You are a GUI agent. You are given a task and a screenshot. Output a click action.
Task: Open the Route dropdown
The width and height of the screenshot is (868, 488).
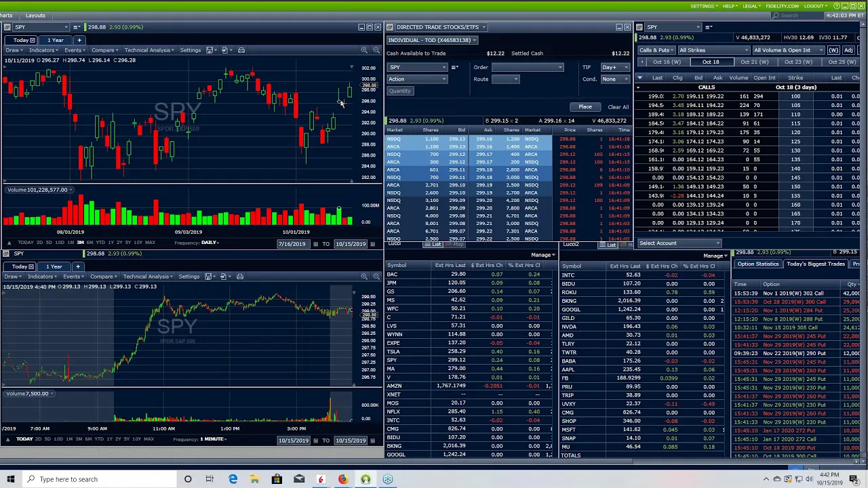click(x=505, y=79)
